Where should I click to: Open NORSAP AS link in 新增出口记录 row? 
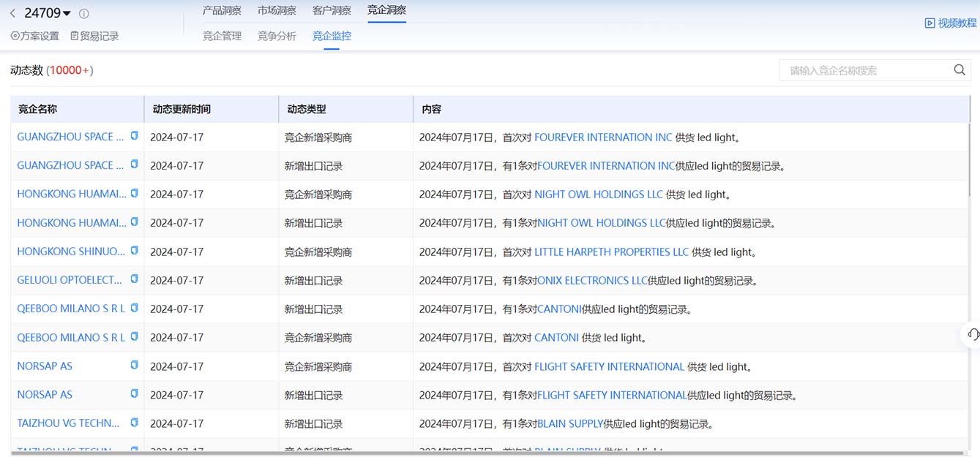[x=45, y=395]
